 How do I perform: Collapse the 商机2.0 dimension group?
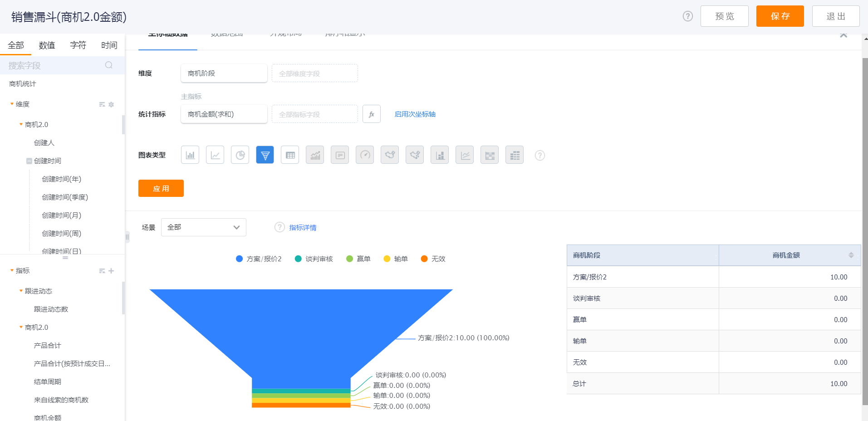[21, 124]
